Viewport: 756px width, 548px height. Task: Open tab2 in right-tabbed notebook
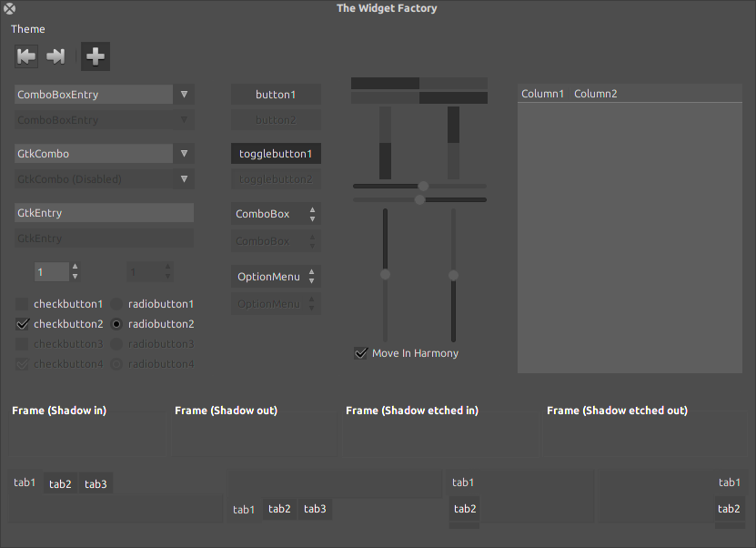point(729,509)
